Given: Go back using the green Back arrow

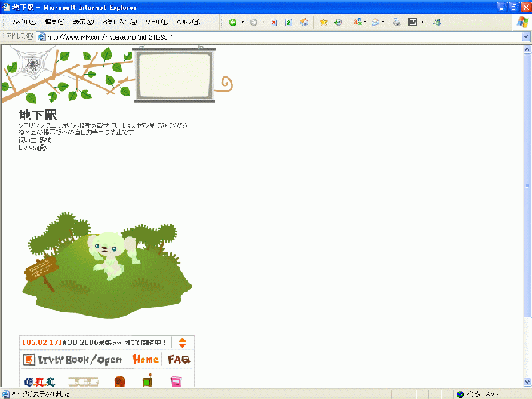Looking at the screenshot, I should tap(233, 22).
